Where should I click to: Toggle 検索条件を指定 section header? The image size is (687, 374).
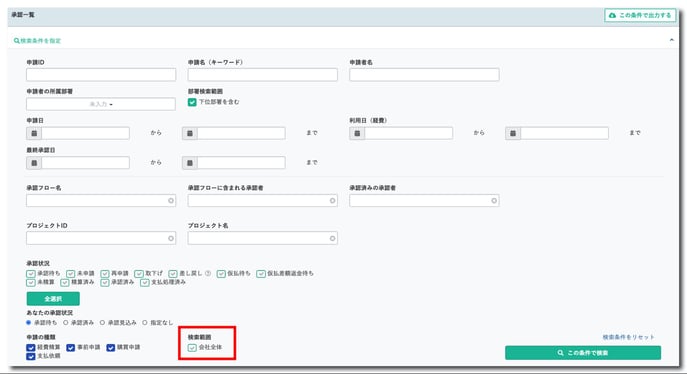coord(37,41)
